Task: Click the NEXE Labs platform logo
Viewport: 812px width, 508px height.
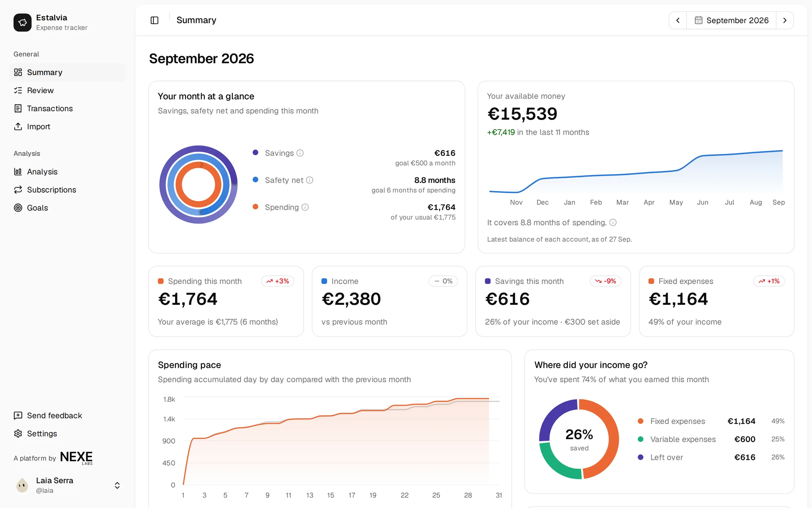Action: [76, 458]
